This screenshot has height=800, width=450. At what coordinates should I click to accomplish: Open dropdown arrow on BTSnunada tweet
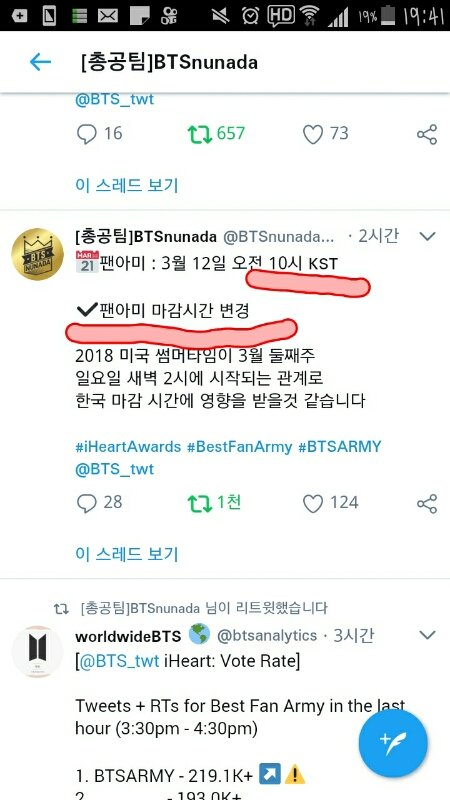[x=427, y=236]
